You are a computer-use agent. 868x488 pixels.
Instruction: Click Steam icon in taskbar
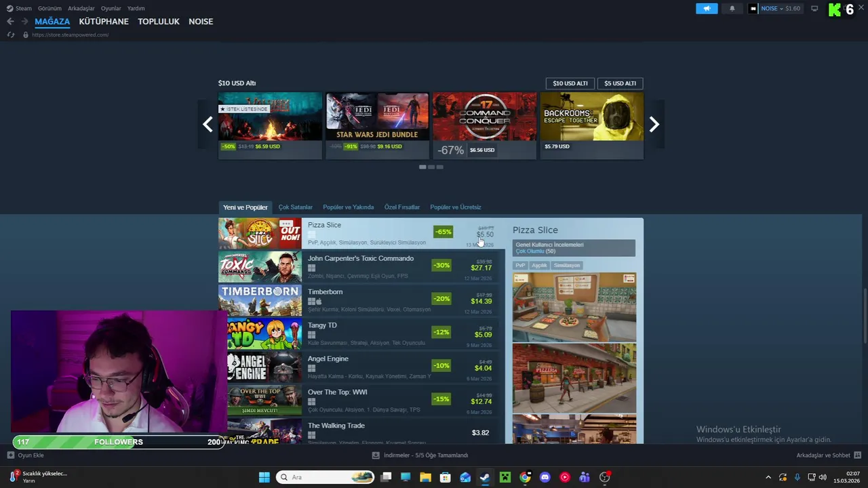tap(485, 477)
